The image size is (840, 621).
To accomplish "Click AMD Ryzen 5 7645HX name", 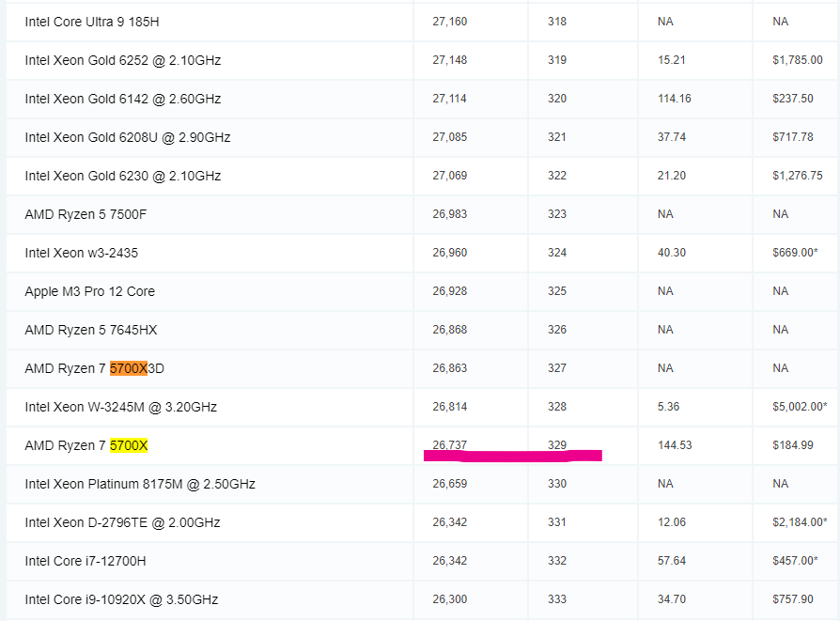I will pos(90,330).
